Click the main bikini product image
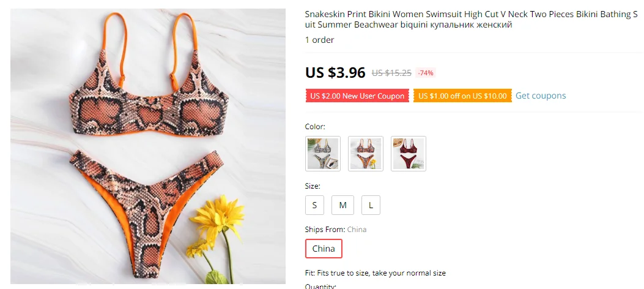The height and width of the screenshot is (289, 644). click(148, 146)
